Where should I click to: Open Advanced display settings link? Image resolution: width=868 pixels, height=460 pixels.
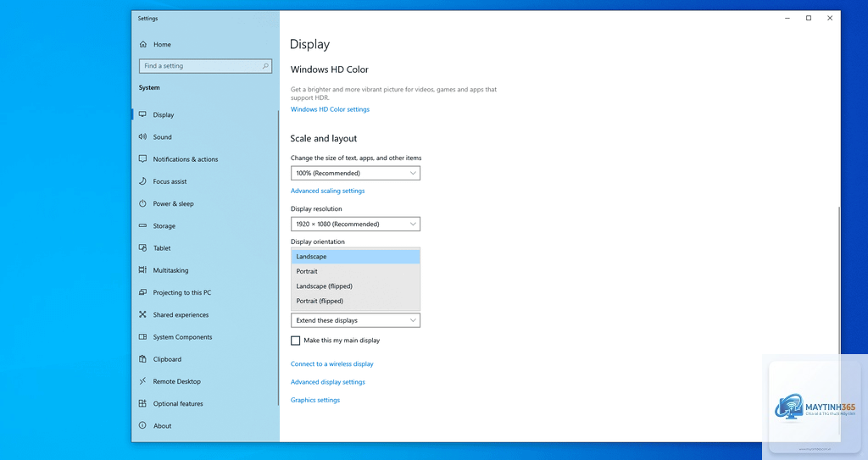328,382
